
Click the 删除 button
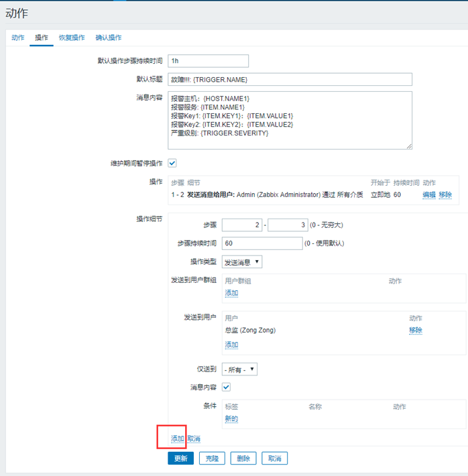tap(243, 459)
